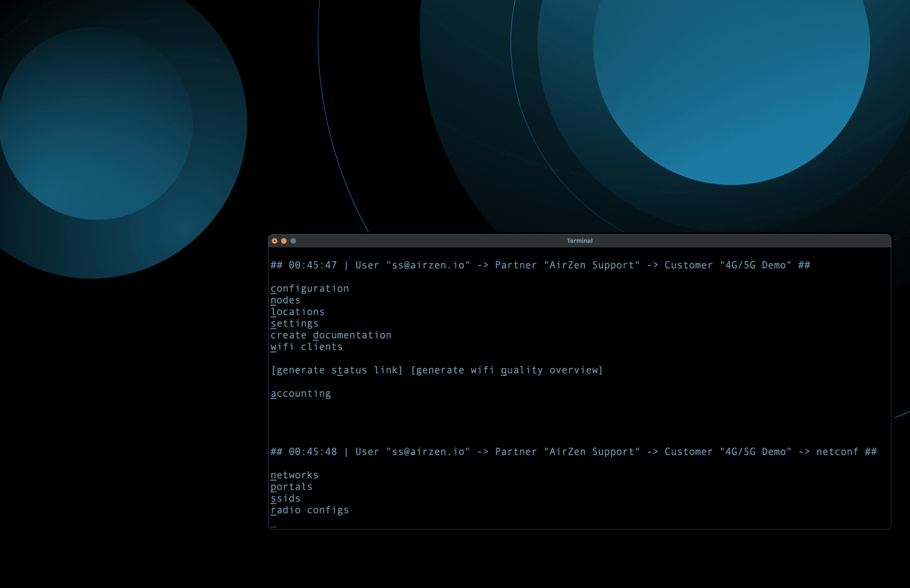Choose create documentation
Viewport: 910px width, 588px height.
[x=331, y=335]
